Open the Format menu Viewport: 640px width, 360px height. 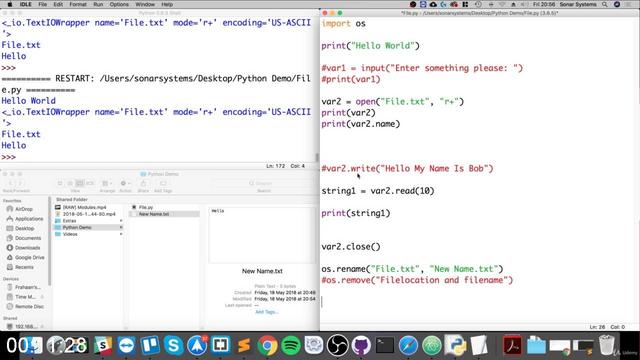(x=78, y=4)
